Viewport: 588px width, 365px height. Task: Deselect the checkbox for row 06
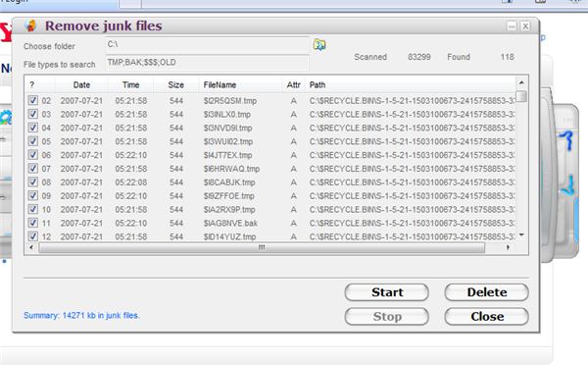point(33,155)
